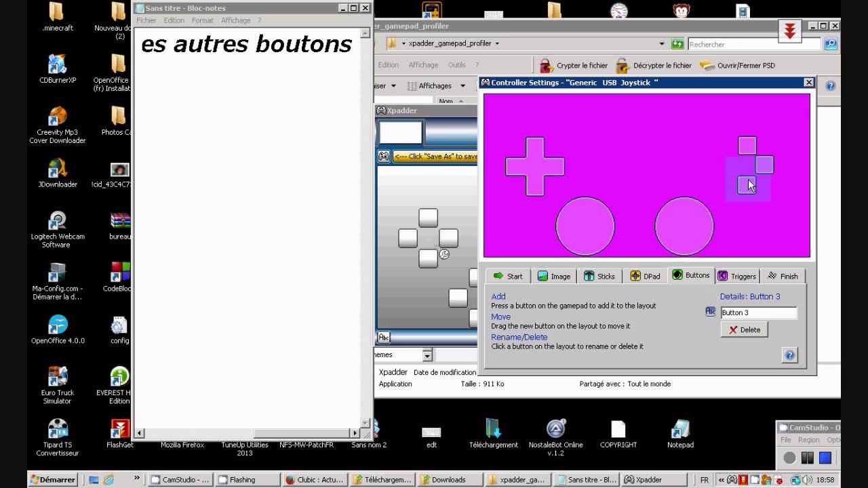Select the D-pad cross on the layout
Viewport: 868px width, 488px height.
click(x=534, y=167)
